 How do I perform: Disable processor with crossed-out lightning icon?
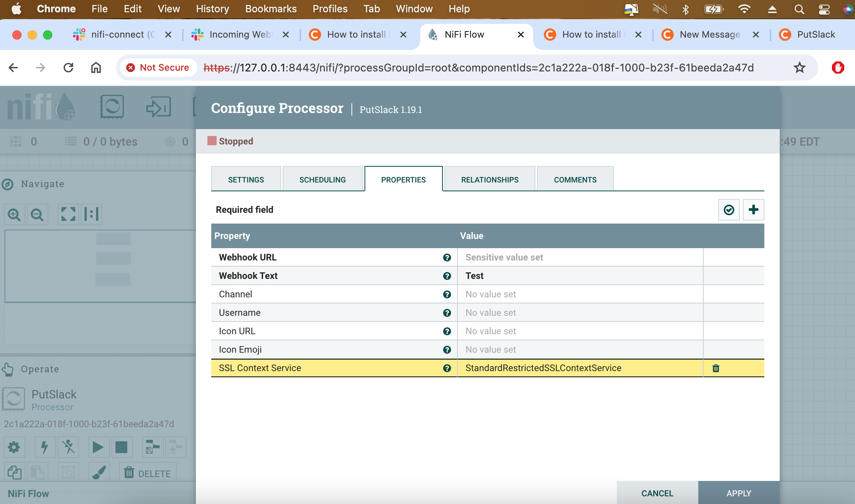coord(68,447)
